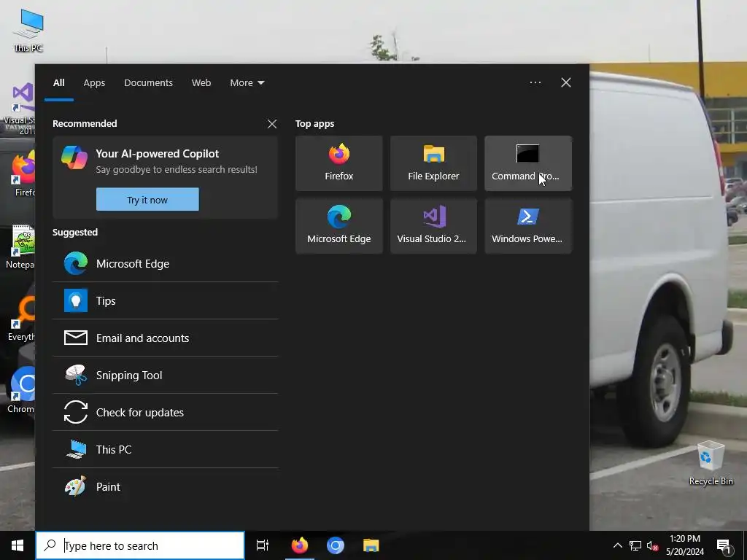Switch to the Documents search tab

pos(149,83)
